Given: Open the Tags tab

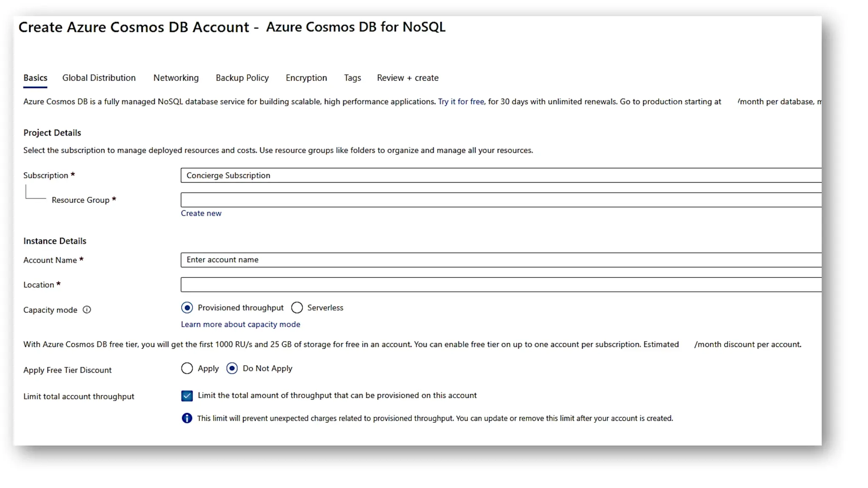Looking at the screenshot, I should [x=352, y=78].
